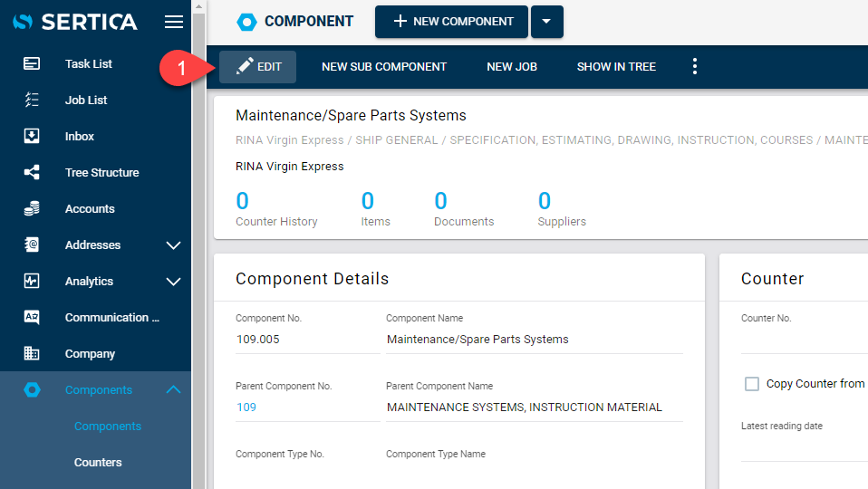Click the Component Name input field
868x489 pixels.
[535, 339]
